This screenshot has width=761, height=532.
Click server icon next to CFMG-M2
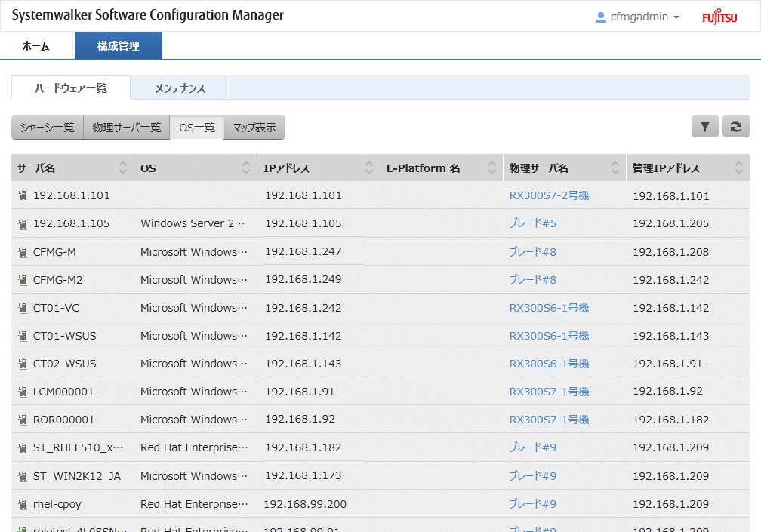coord(23,280)
